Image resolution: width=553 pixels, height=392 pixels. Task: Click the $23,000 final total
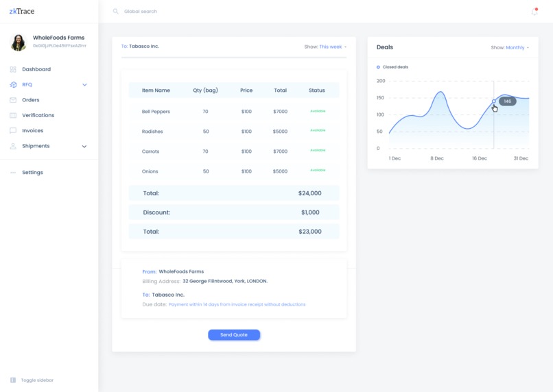pyautogui.click(x=310, y=232)
